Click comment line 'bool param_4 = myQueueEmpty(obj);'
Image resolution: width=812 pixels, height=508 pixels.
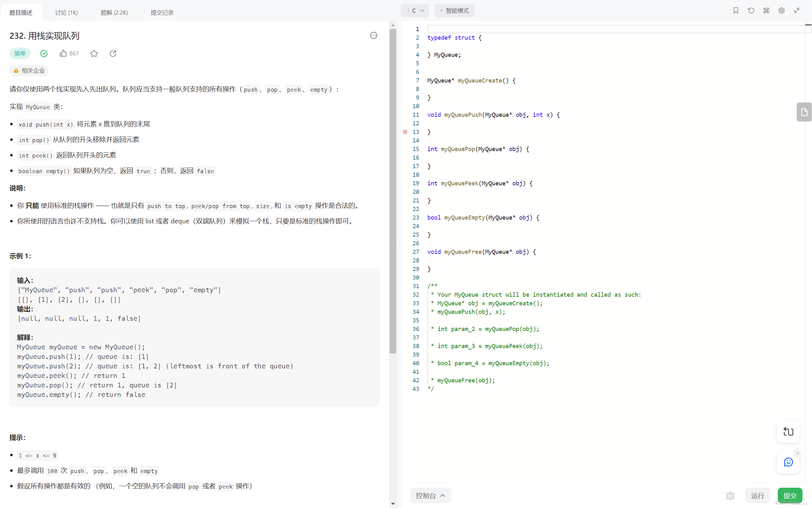pos(493,364)
